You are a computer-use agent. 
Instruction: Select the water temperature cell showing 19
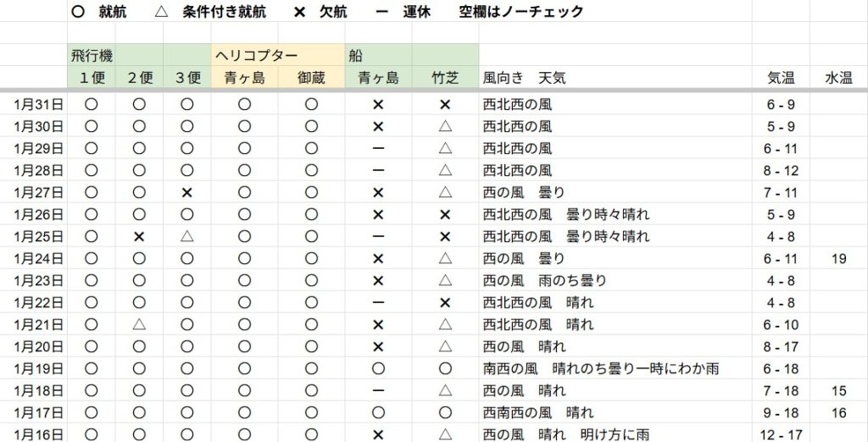tap(838, 259)
